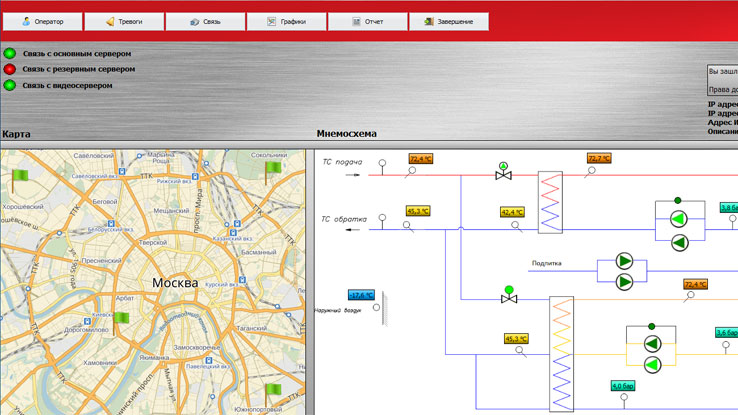
Task: Click pressure sensor at ТС подача inlet
Action: pyautogui.click(x=382, y=167)
